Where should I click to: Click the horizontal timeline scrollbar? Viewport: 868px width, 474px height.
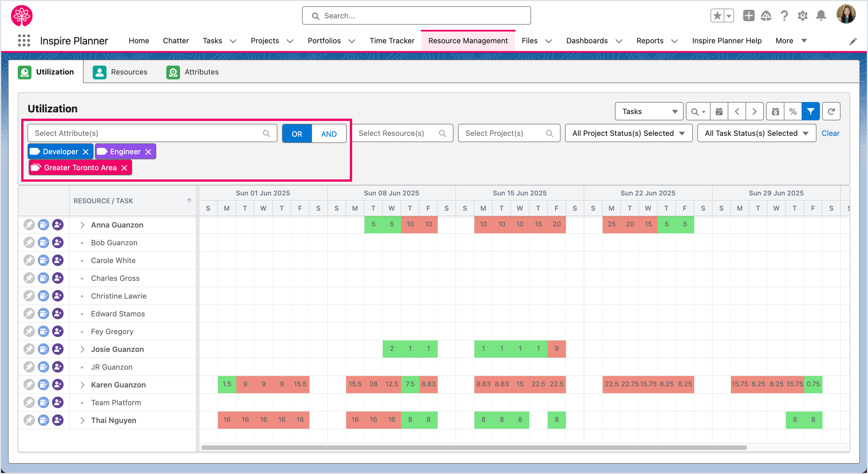[x=474, y=448]
